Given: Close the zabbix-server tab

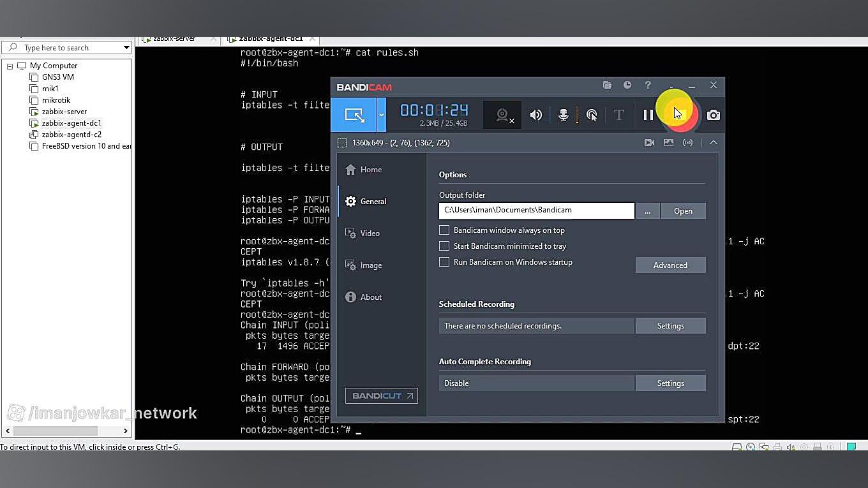Looking at the screenshot, I should tap(213, 39).
